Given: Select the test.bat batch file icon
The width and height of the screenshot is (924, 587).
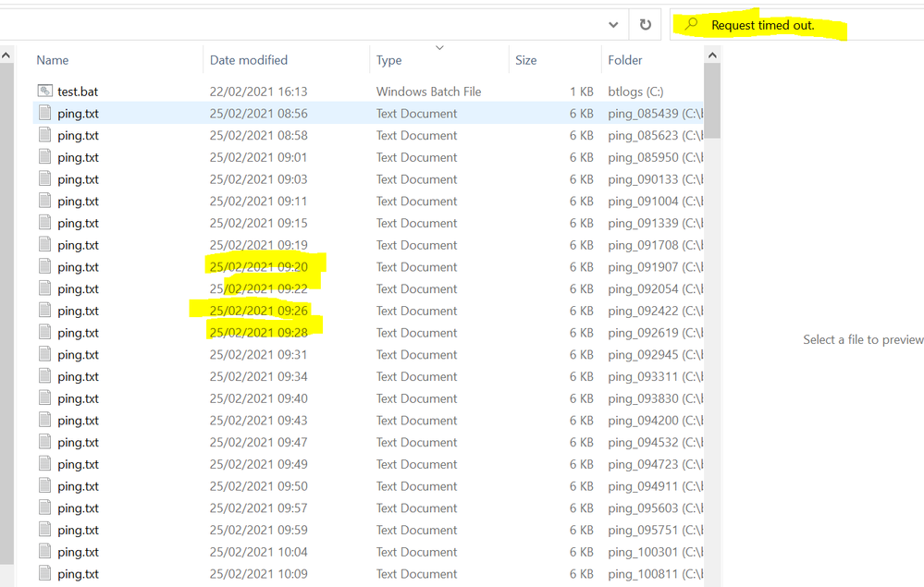Looking at the screenshot, I should (x=45, y=92).
